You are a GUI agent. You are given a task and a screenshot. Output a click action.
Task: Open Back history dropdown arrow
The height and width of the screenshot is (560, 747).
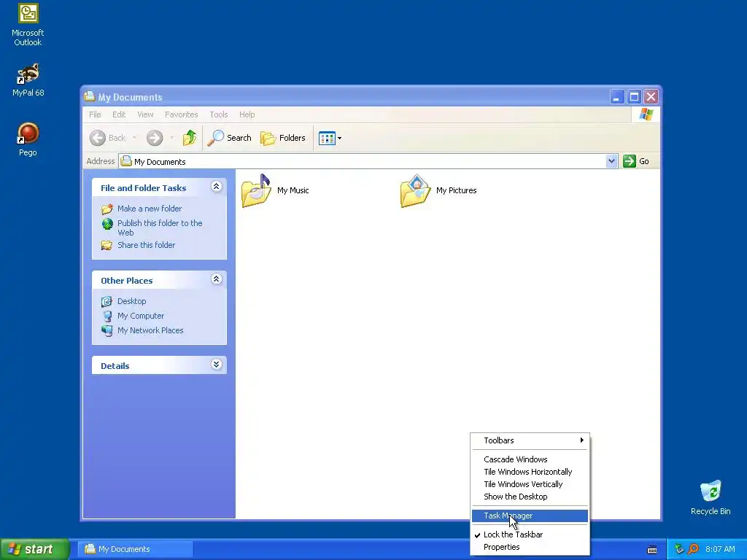click(x=134, y=138)
